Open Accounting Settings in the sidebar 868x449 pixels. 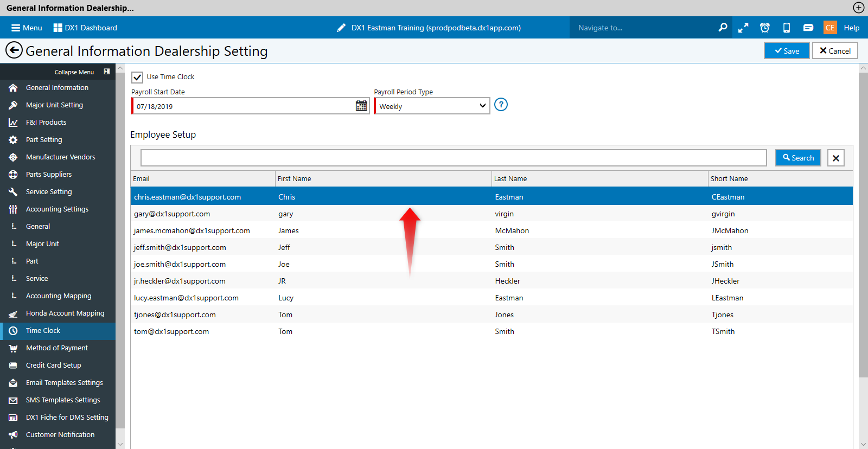[x=58, y=209]
